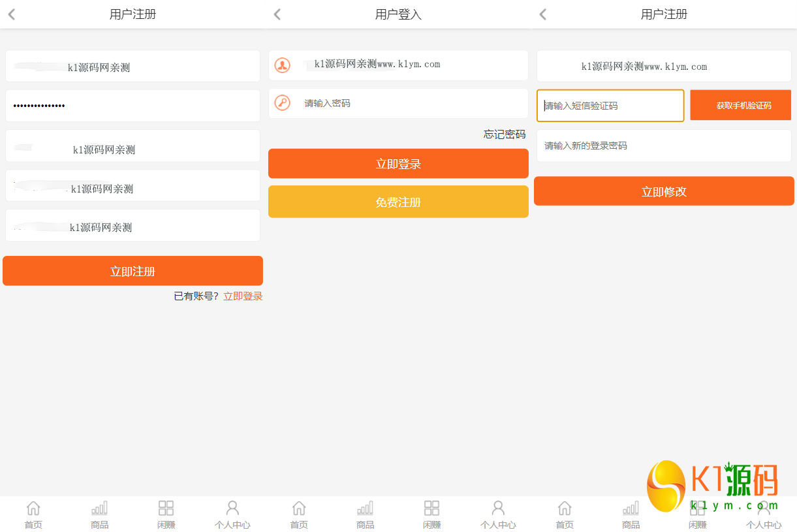Click the 立即登录 link next to 已有账号?

243,296
